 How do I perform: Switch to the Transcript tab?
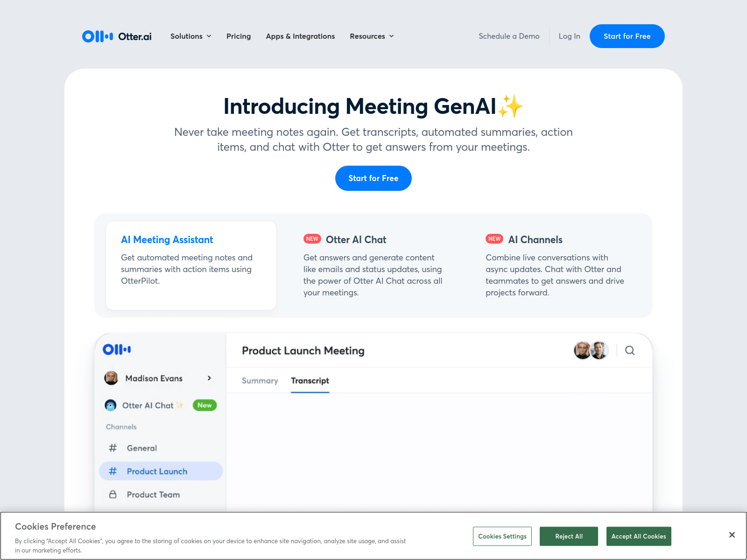pos(310,381)
